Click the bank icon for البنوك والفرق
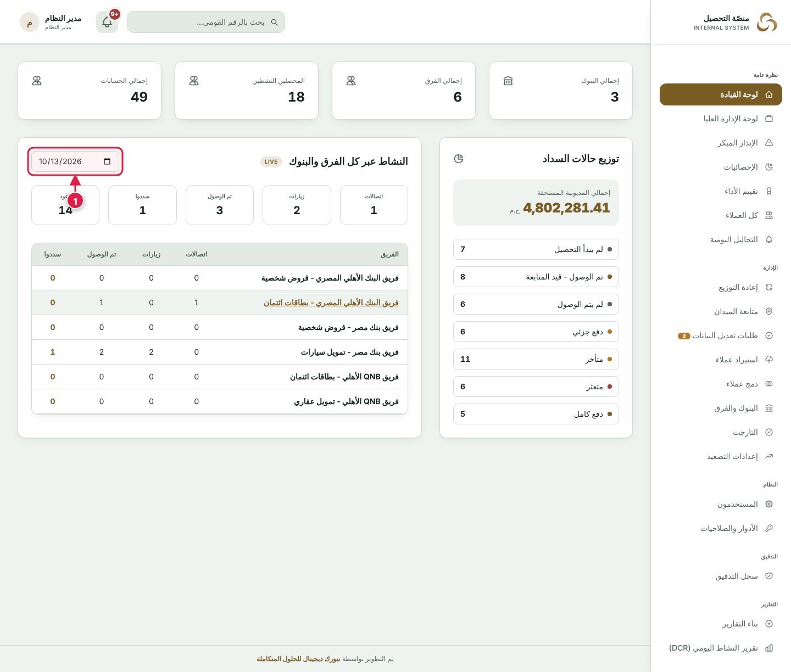This screenshot has width=791, height=672. 769,408
